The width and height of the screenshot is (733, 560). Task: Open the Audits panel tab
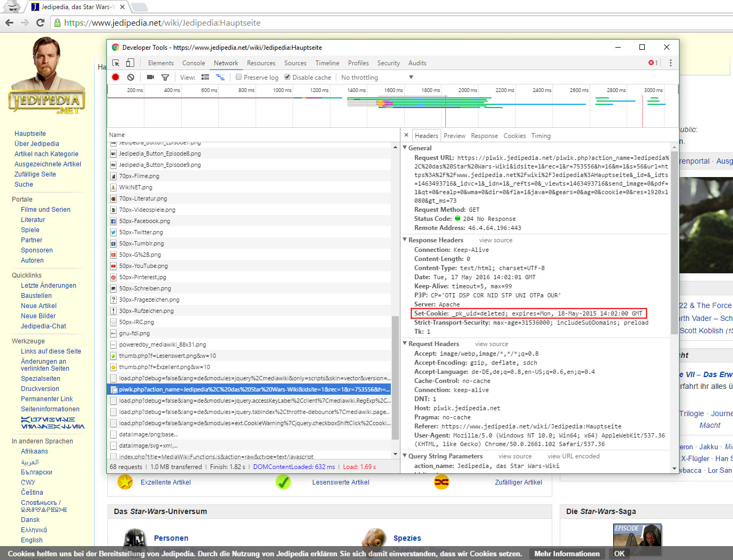point(418,63)
